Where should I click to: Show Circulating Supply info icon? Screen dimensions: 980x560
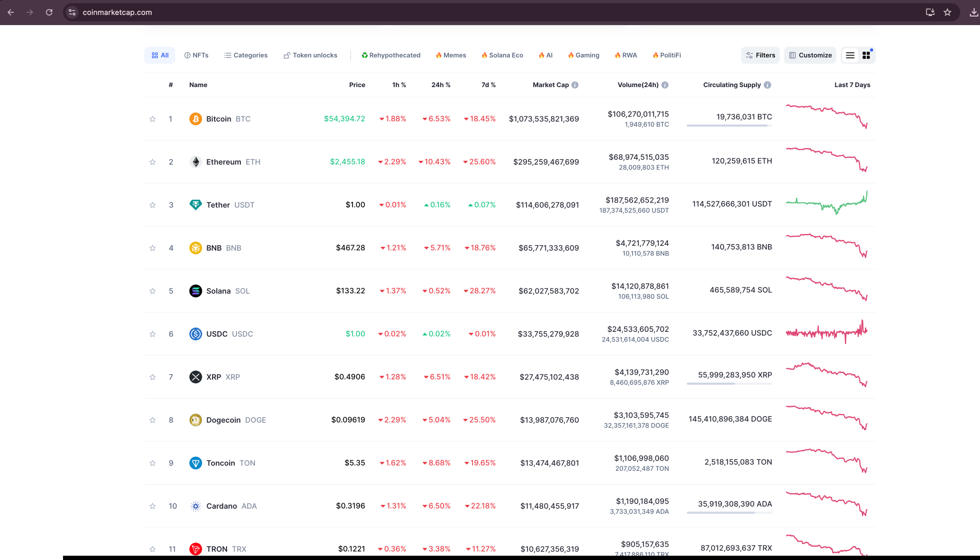point(767,85)
